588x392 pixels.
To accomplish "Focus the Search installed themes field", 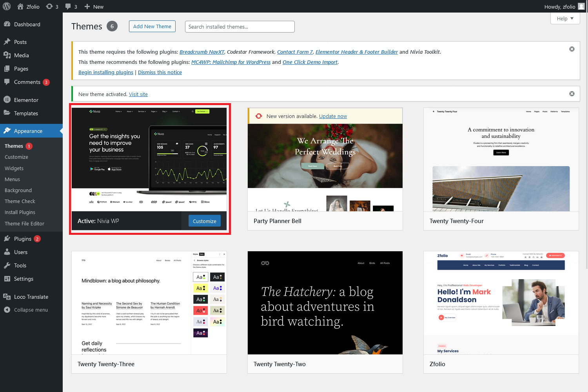I will tap(240, 27).
